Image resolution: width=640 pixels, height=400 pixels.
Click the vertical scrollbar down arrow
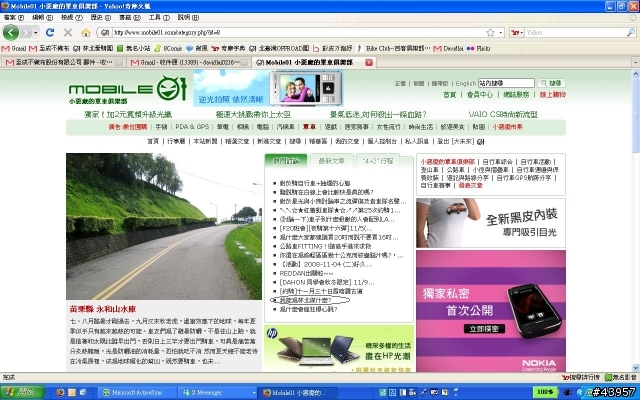click(x=636, y=367)
